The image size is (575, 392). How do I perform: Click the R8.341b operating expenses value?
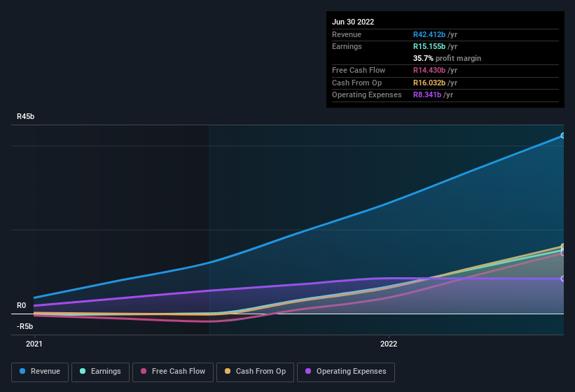tap(427, 95)
